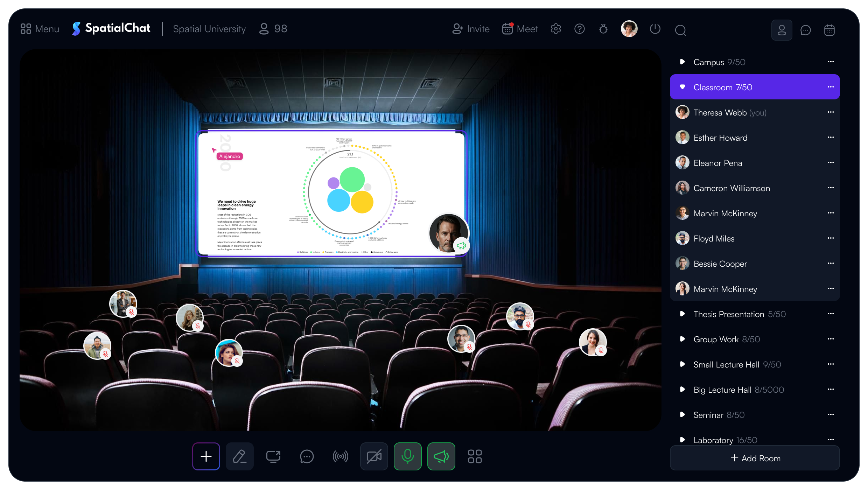
Task: Select Cameron Williamson in participant list
Action: [x=755, y=188]
